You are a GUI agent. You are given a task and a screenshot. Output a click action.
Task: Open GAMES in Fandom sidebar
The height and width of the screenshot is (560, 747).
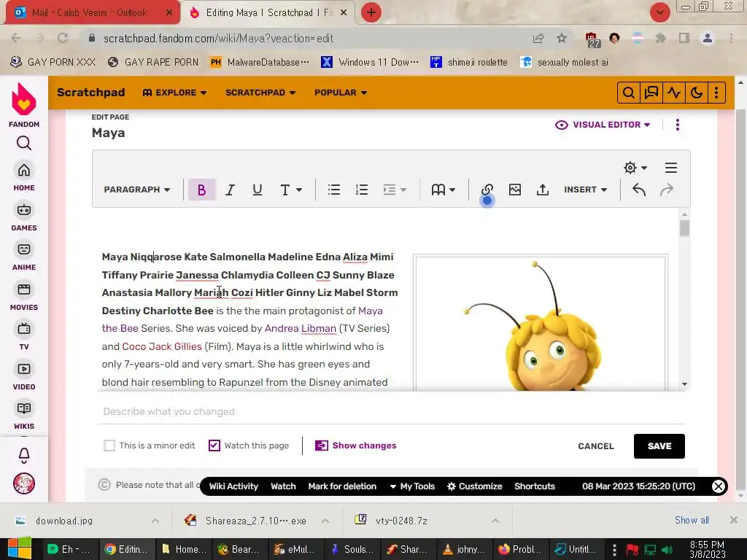click(24, 217)
